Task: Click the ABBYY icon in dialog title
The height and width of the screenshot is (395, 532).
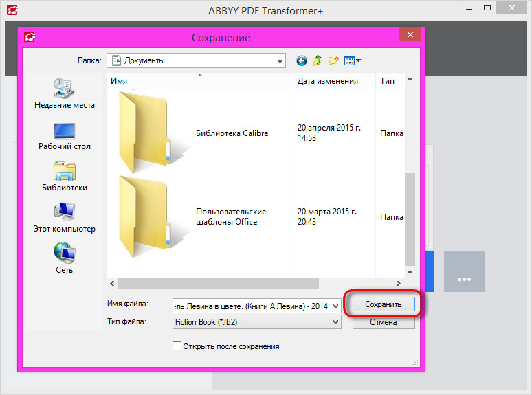Action: (x=30, y=36)
